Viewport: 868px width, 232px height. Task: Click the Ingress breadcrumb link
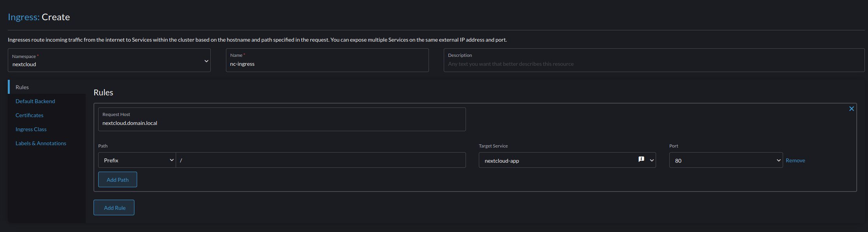coord(23,17)
